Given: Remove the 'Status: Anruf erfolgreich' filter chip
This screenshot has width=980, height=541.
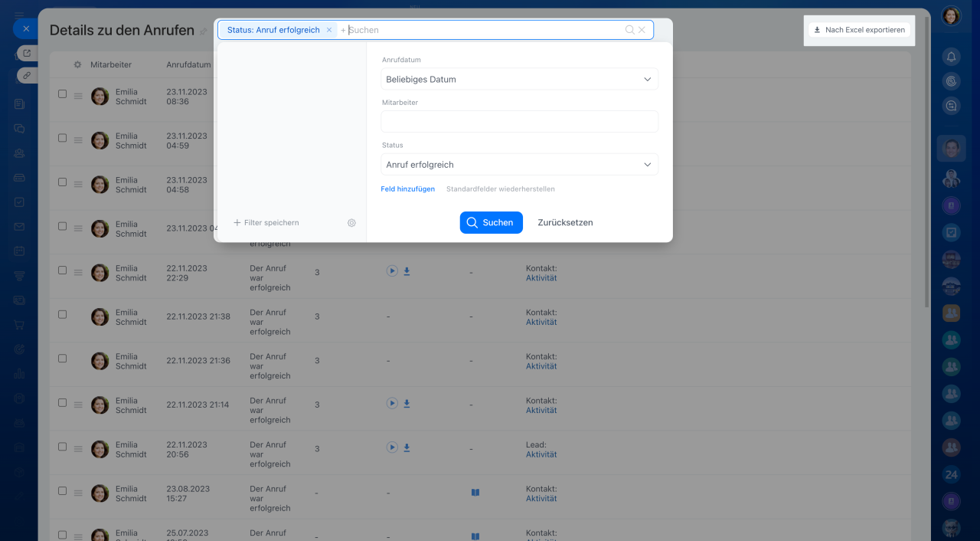Looking at the screenshot, I should pyautogui.click(x=329, y=30).
